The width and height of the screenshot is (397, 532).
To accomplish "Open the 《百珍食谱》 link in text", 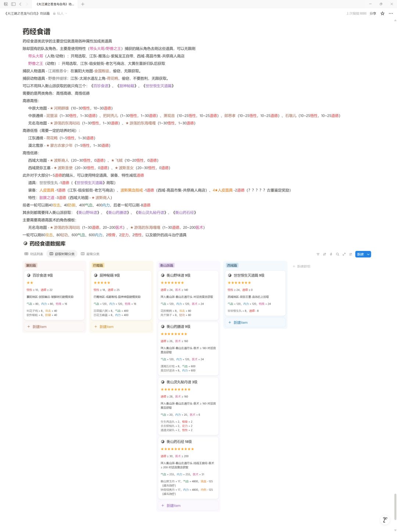I will [x=101, y=86].
